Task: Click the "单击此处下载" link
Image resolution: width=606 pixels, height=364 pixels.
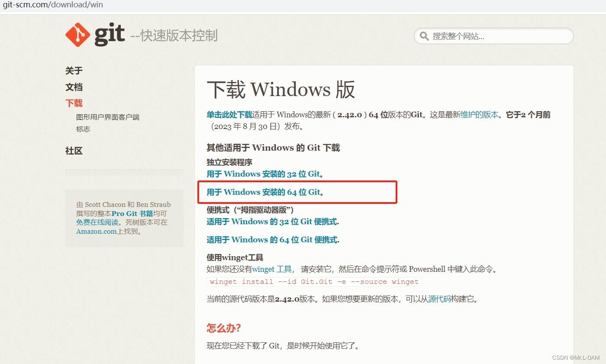Action: click(x=229, y=115)
